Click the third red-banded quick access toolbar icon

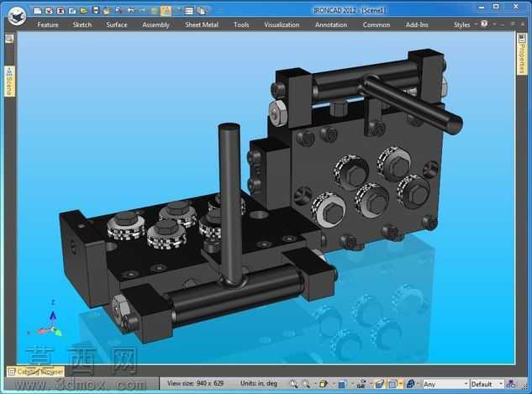pos(61,11)
